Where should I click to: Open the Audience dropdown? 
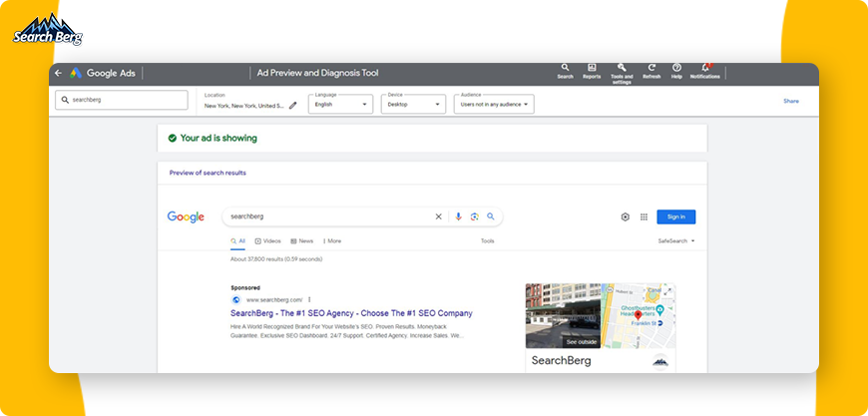coord(494,104)
